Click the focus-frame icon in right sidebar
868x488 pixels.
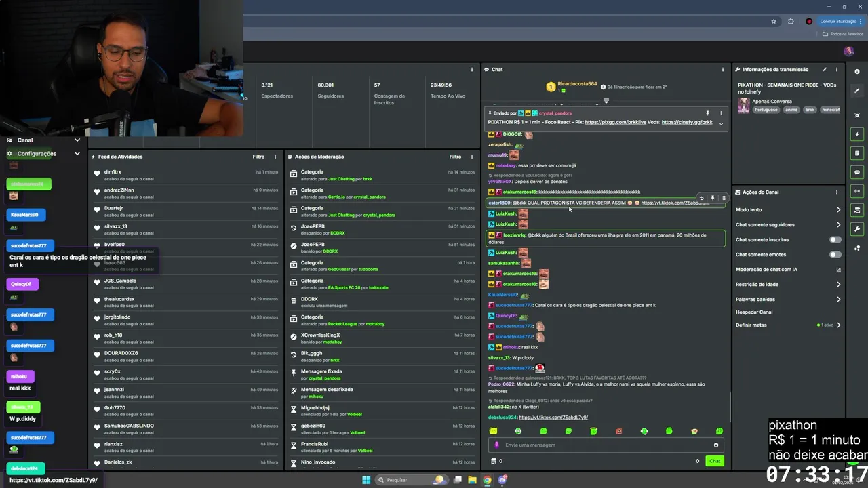click(x=857, y=115)
